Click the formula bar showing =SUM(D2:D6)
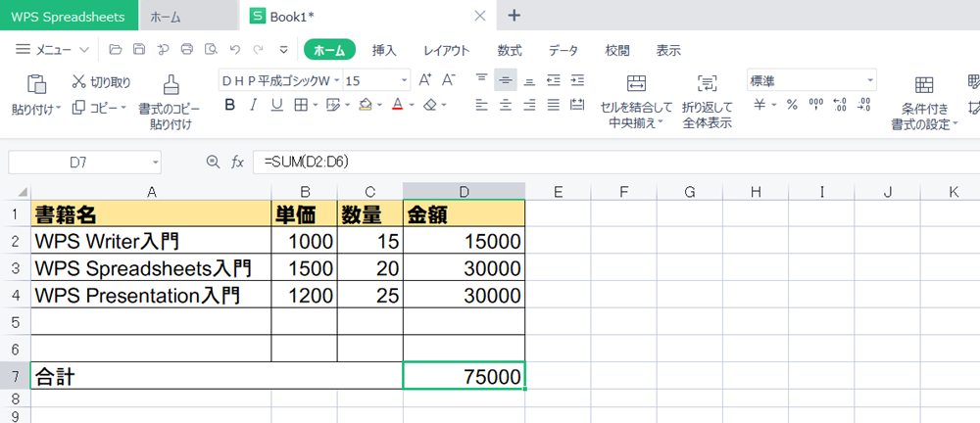 [615, 163]
